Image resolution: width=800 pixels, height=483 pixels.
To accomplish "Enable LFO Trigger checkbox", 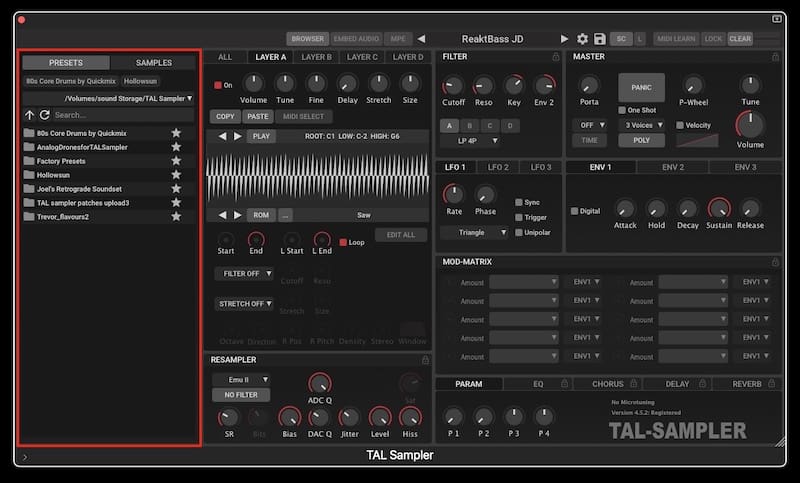I will tap(518, 217).
